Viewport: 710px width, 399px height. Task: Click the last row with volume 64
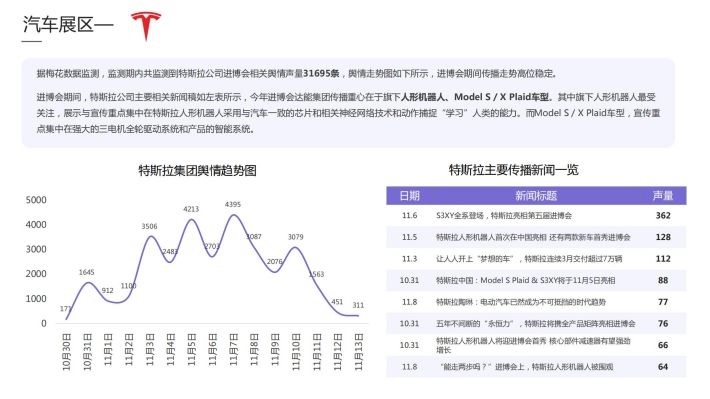(536, 367)
